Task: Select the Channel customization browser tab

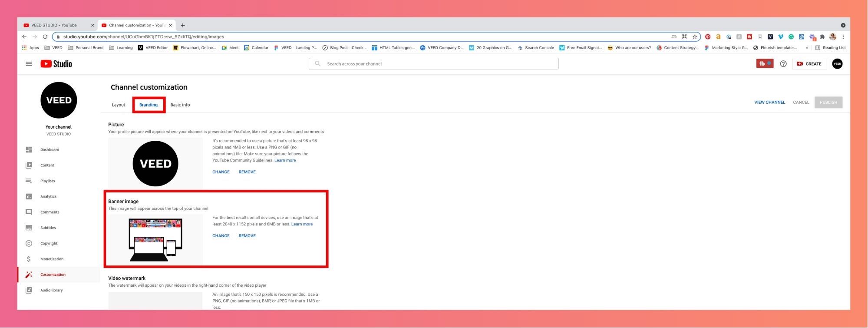Action: [x=136, y=25]
